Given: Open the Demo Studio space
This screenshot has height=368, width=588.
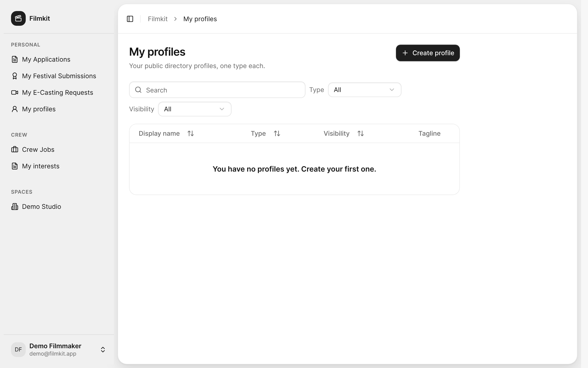Looking at the screenshot, I should click(59, 206).
